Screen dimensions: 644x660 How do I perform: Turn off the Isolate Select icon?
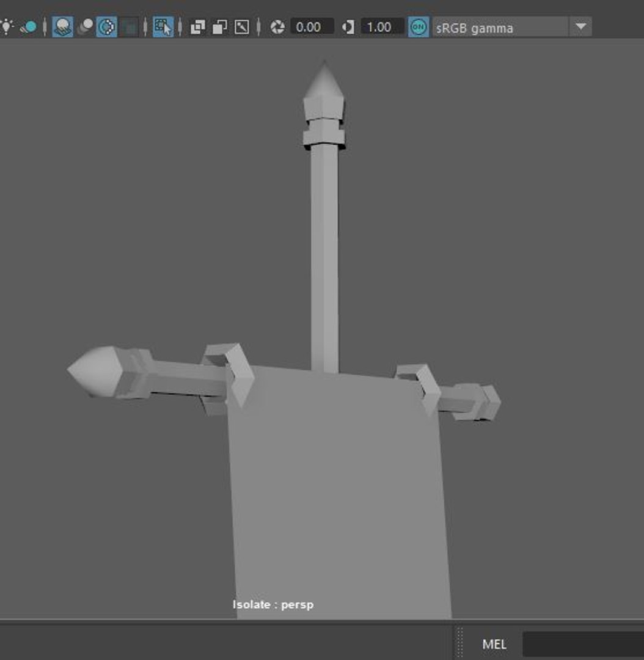[163, 27]
